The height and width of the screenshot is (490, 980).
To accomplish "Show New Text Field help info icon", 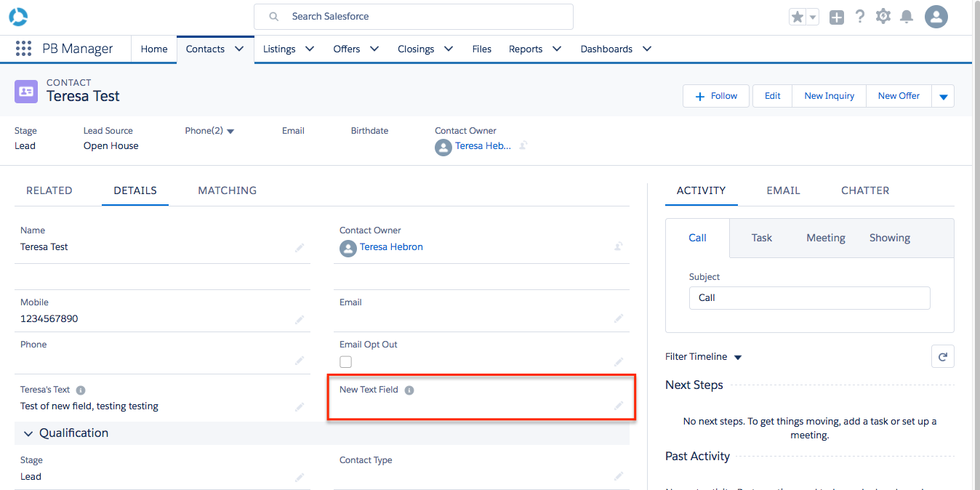I will tap(409, 390).
